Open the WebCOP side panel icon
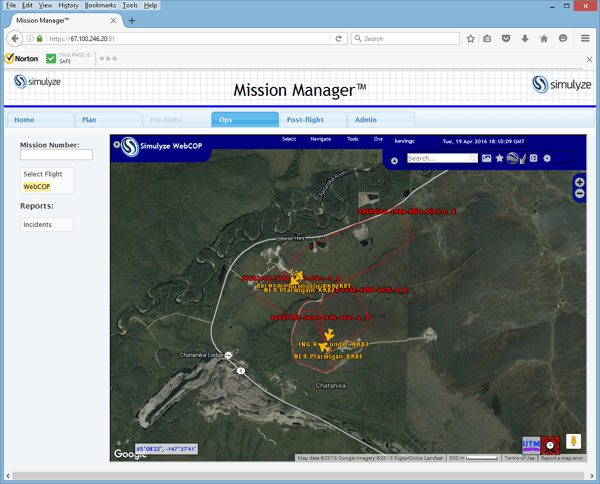 [533, 158]
